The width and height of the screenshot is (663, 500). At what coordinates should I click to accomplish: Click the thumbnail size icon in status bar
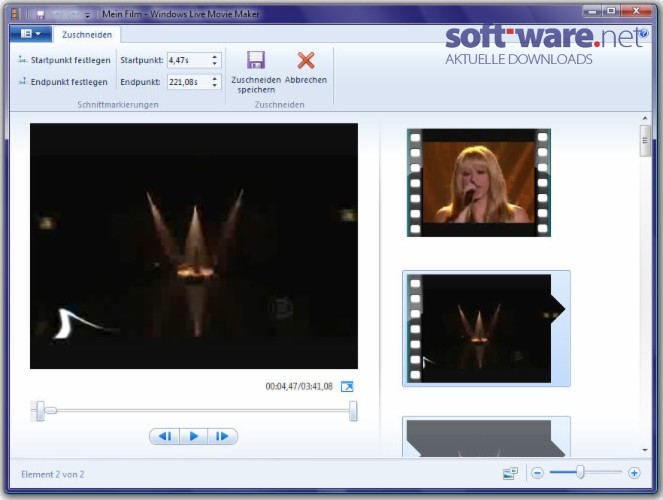click(x=510, y=473)
